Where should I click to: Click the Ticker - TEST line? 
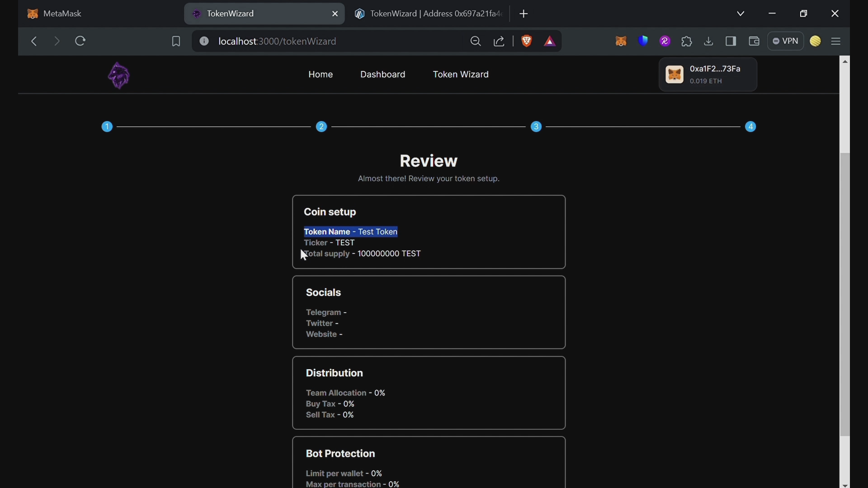pyautogui.click(x=329, y=243)
